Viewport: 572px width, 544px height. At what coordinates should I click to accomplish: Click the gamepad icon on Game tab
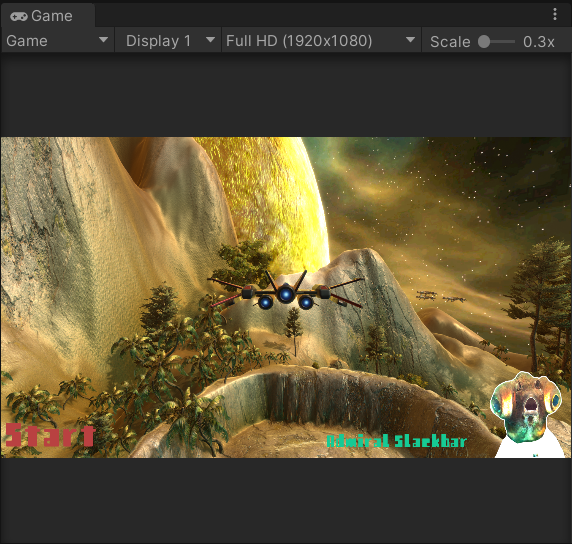pyautogui.click(x=19, y=16)
